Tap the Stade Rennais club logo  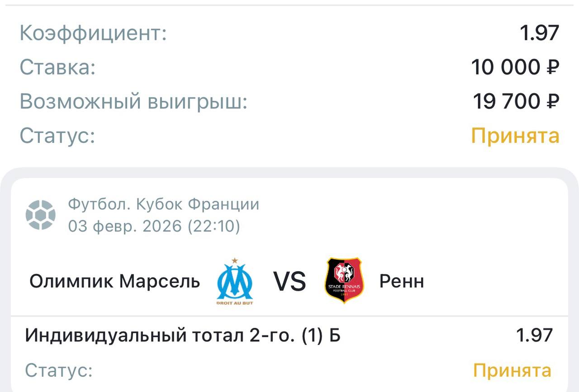click(x=344, y=280)
